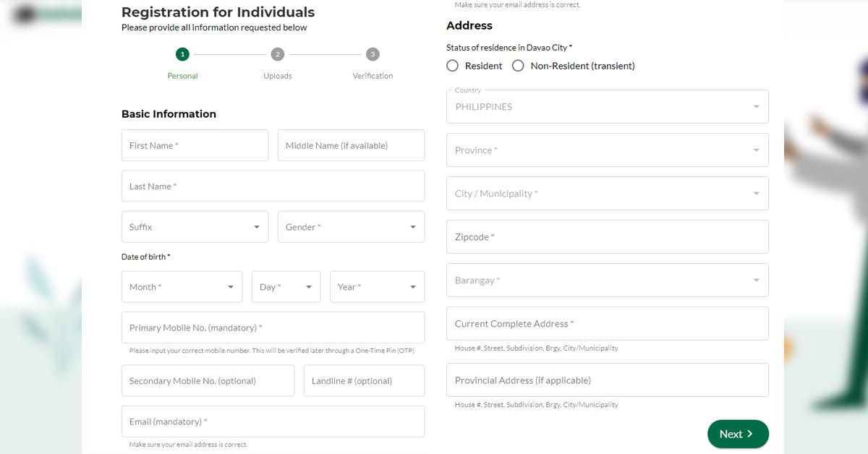Focus the Last Name input

[x=273, y=187]
